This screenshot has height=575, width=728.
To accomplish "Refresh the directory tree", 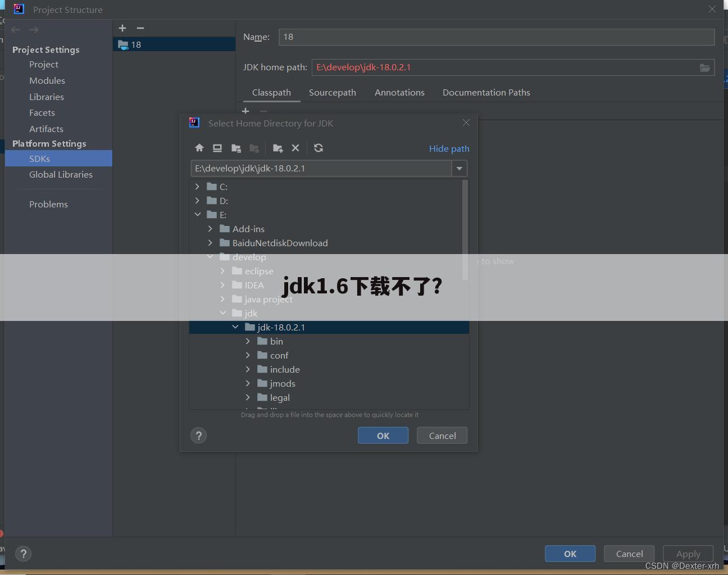I will click(319, 148).
